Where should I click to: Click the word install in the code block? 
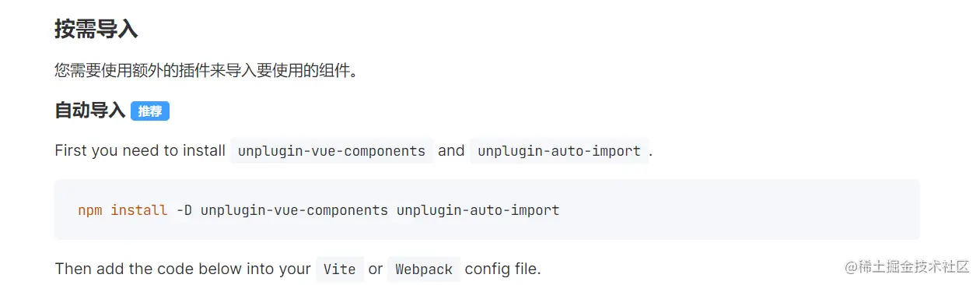(139, 210)
